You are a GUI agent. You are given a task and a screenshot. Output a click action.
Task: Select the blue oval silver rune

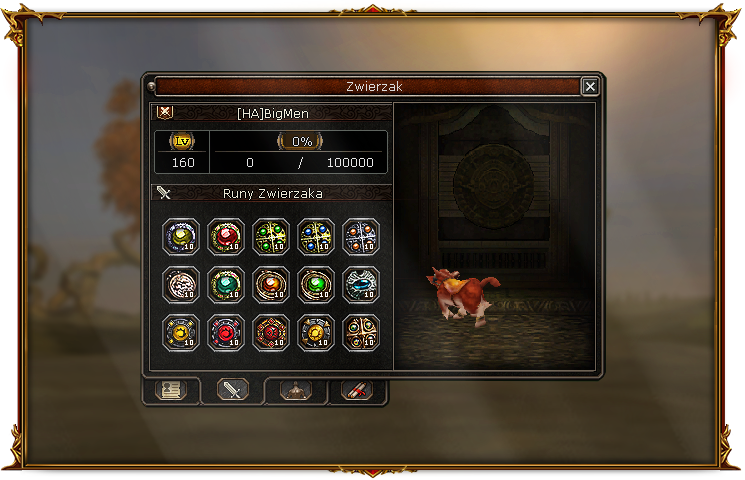pyautogui.click(x=361, y=285)
